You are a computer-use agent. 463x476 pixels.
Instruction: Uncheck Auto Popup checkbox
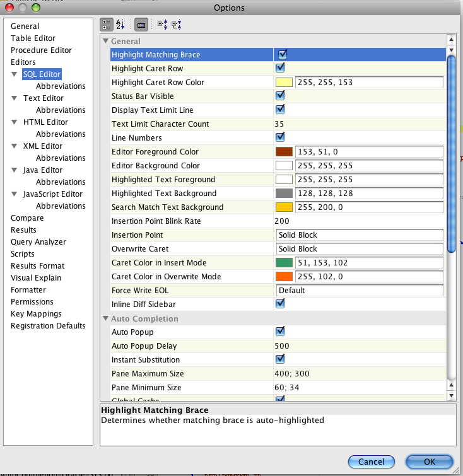tap(280, 331)
